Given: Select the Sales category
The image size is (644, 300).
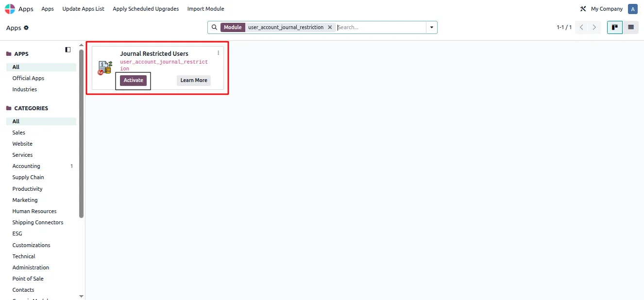Looking at the screenshot, I should pos(41,133).
